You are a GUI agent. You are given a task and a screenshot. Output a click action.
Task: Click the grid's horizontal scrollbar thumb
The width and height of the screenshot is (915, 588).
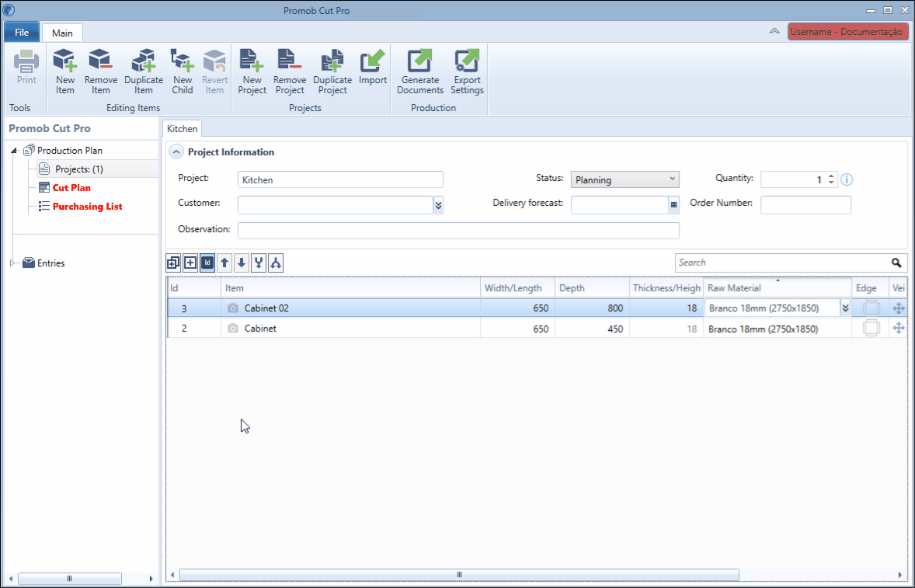click(x=459, y=575)
